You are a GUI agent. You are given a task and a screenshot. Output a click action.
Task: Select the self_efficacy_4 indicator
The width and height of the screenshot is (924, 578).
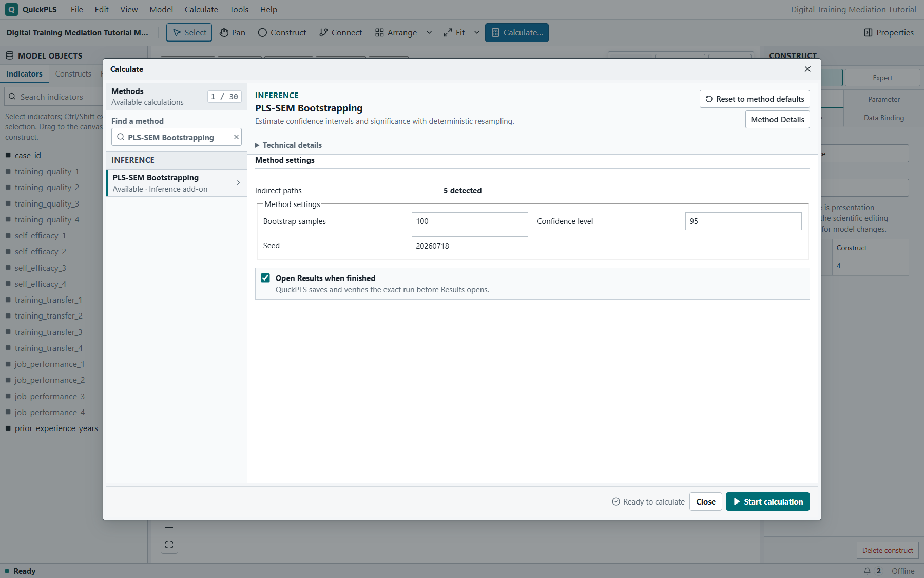40,284
